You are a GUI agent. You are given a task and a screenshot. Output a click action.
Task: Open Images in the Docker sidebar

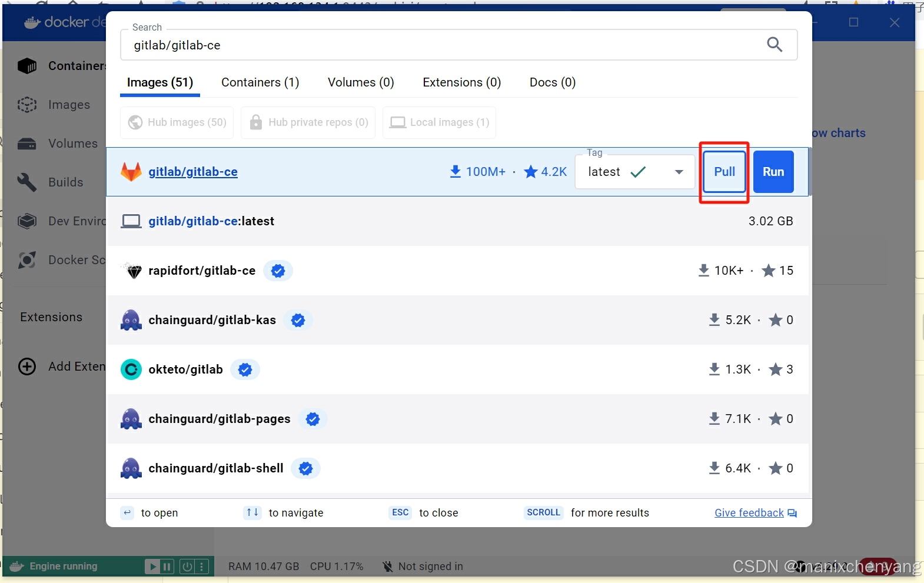[54, 105]
